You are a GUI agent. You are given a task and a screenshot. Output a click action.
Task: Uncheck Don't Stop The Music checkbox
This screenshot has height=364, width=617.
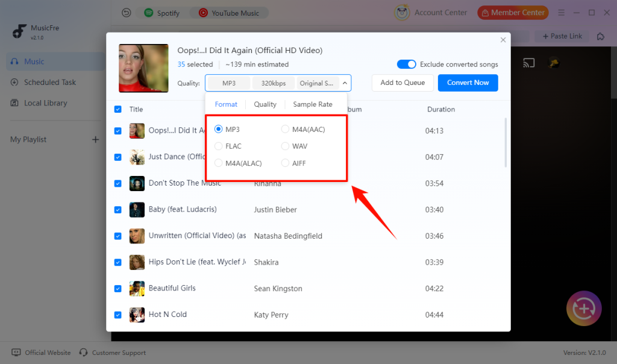pyautogui.click(x=117, y=183)
